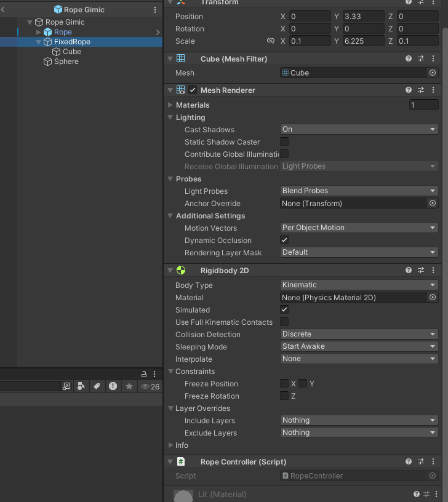448x502 pixels.
Task: Open Light Probes Blend Probes dropdown
Action: [x=359, y=191]
